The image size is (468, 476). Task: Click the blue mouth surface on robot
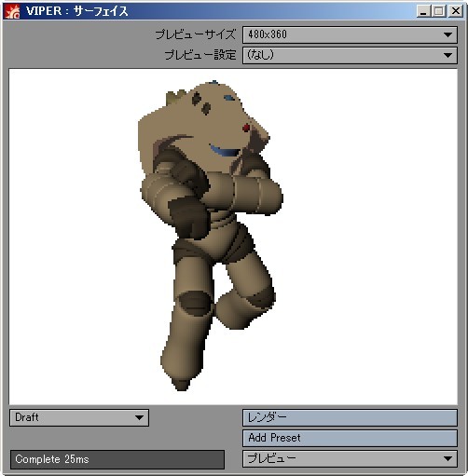tap(225, 150)
